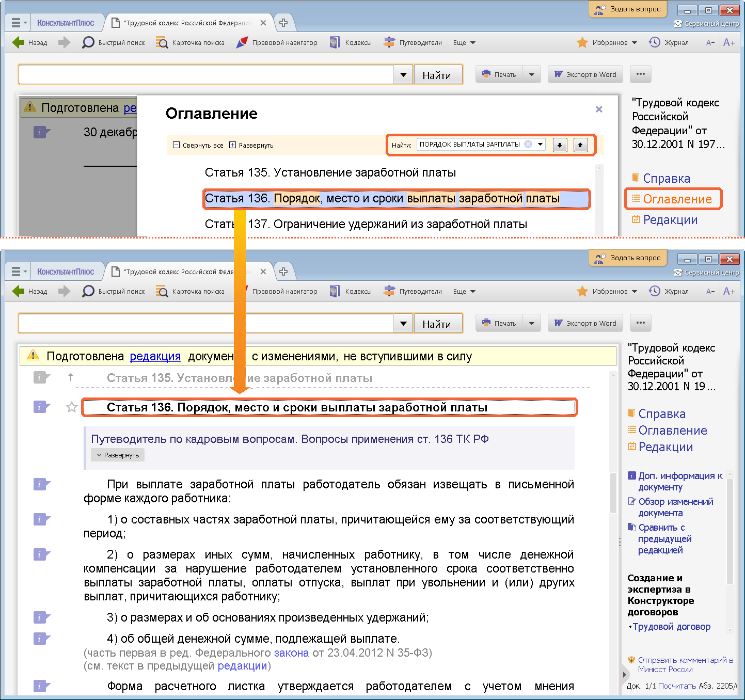745x700 pixels.
Task: Click info icon beside 'При выплате' paragraph
Action: pyautogui.click(x=42, y=484)
